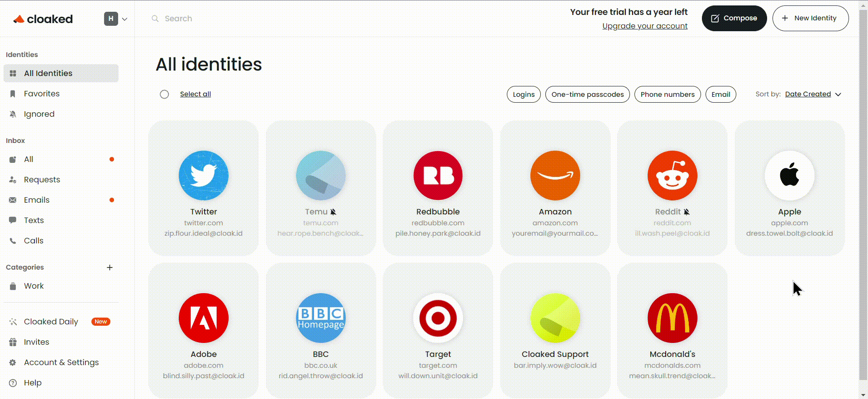This screenshot has width=868, height=399.
Task: Click the Amazon smile logo icon
Action: (x=555, y=176)
